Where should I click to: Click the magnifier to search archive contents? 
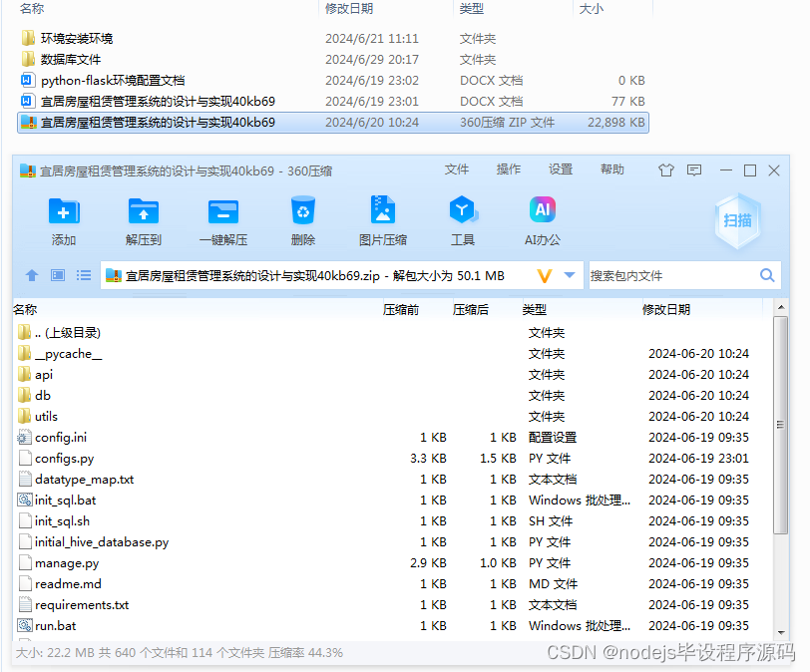tap(766, 275)
